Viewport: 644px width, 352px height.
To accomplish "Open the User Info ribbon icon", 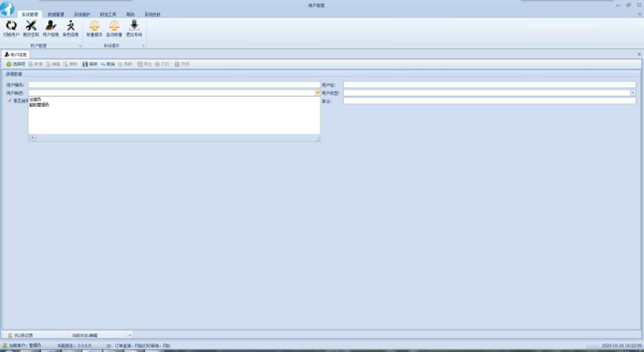I will [x=51, y=25].
